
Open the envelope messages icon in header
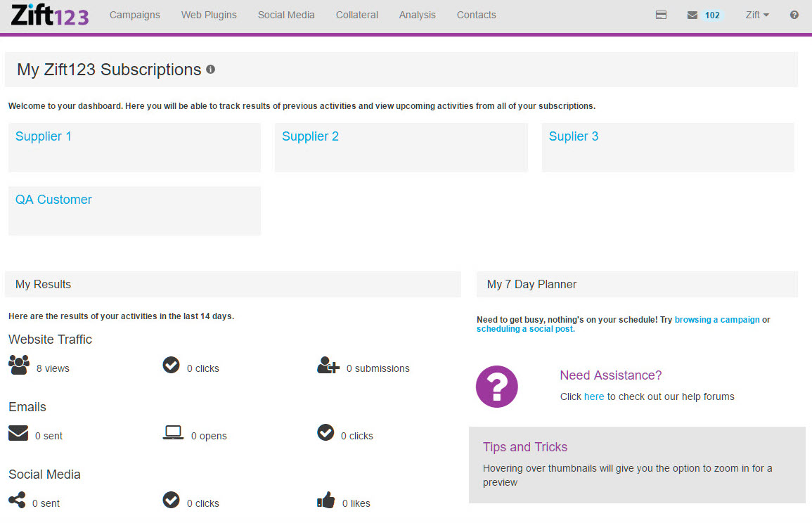coord(692,15)
